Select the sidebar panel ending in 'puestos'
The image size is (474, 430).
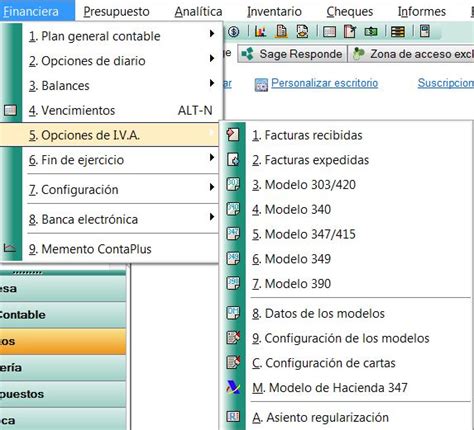click(x=63, y=394)
